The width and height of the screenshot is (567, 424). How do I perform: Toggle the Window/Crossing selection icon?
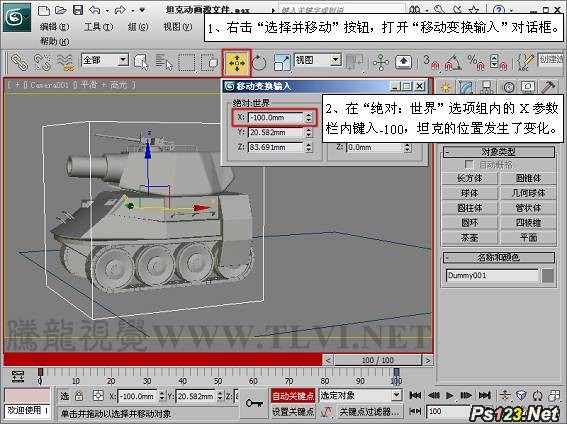pyautogui.click(x=209, y=62)
